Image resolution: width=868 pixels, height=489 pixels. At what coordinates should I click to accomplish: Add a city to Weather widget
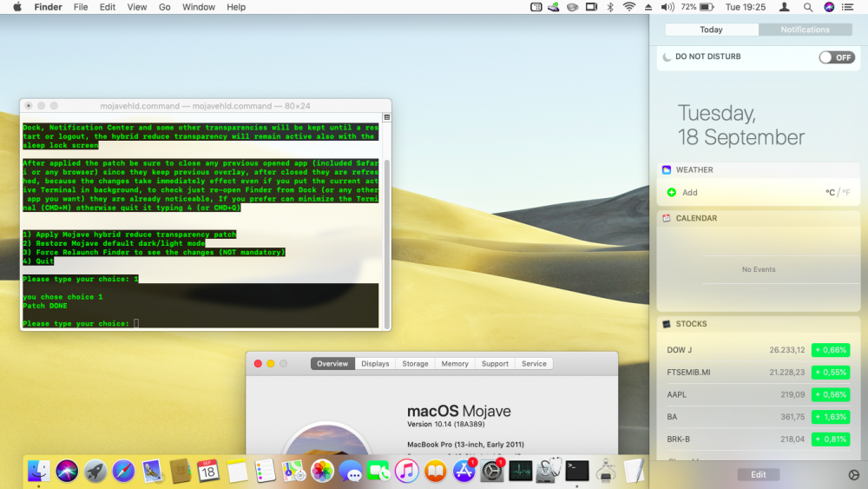point(682,193)
